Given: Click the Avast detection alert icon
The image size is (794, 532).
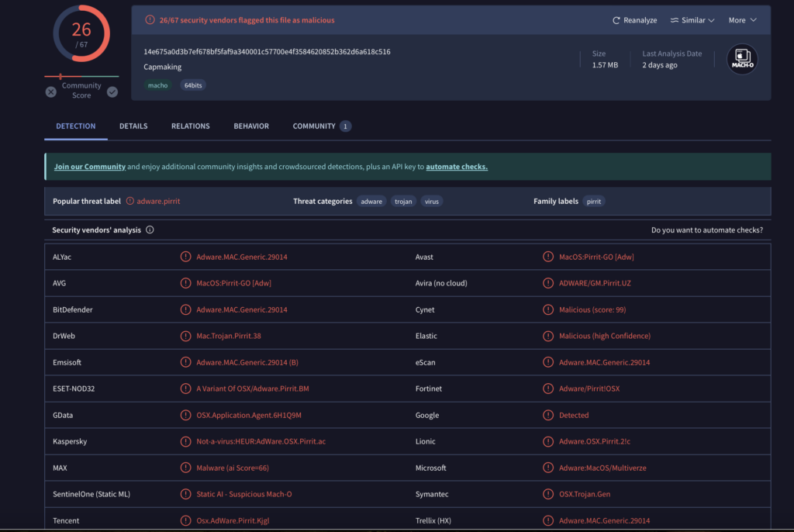Looking at the screenshot, I should [x=548, y=257].
